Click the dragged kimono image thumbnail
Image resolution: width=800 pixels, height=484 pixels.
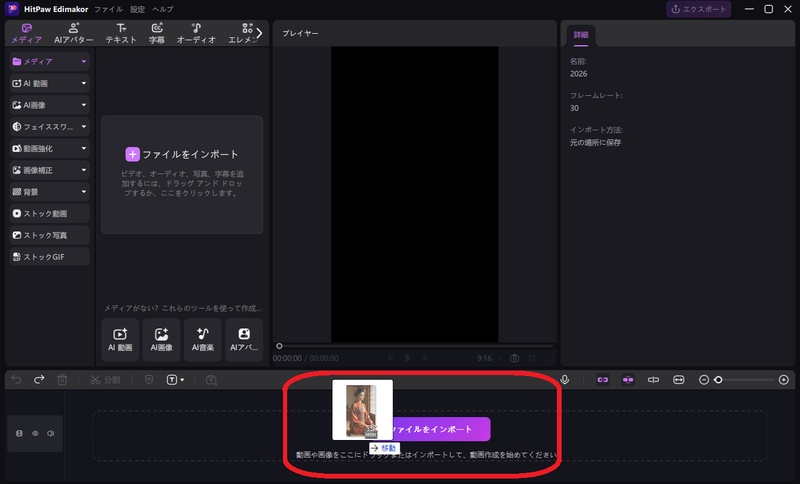[362, 410]
